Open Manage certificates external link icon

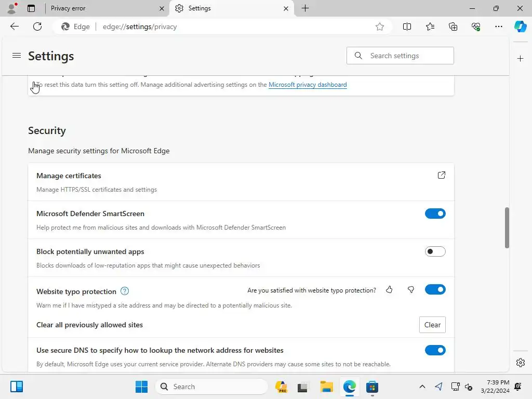click(x=441, y=175)
